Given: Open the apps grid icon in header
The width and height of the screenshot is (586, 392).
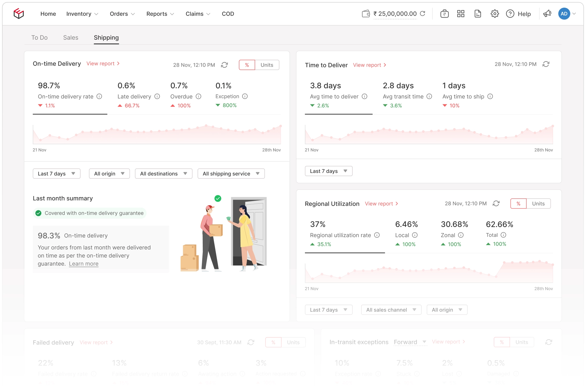Looking at the screenshot, I should coord(461,13).
